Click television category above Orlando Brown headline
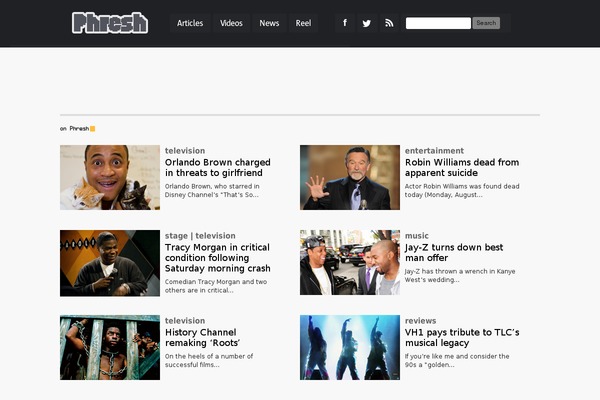Viewport: 600px width, 400px height. pyautogui.click(x=185, y=150)
